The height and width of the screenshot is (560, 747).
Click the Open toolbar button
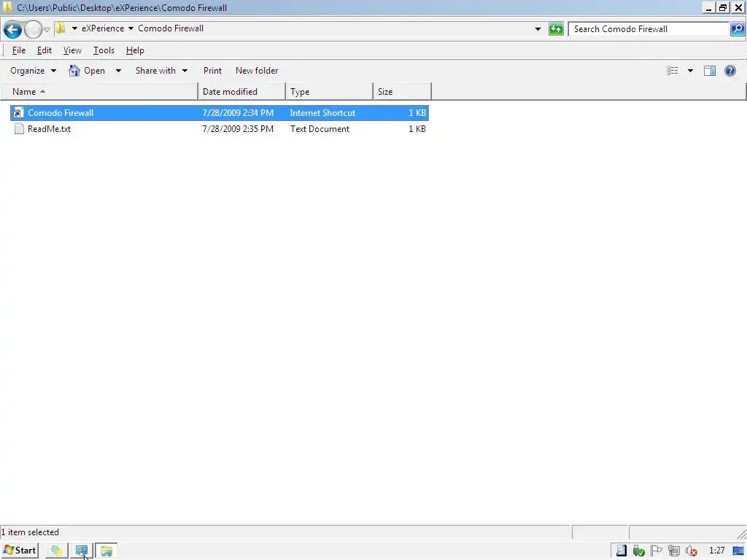88,71
